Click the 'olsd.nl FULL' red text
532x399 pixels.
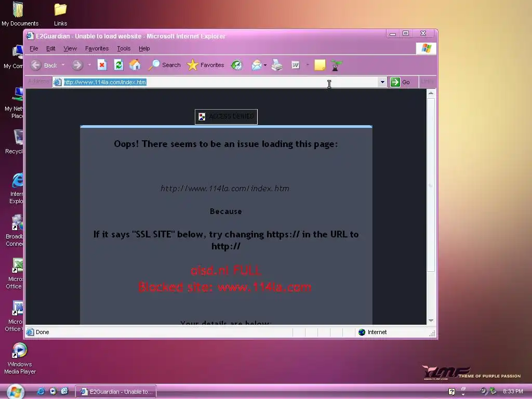(x=225, y=270)
